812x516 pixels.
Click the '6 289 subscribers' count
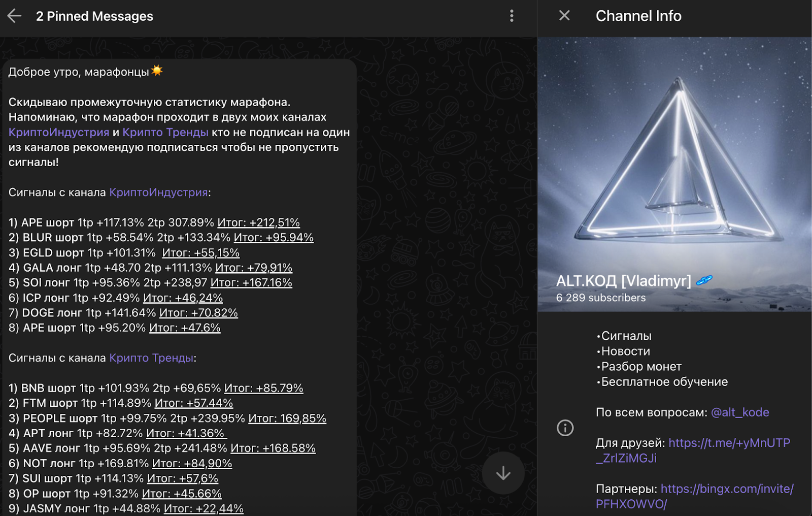(x=601, y=298)
